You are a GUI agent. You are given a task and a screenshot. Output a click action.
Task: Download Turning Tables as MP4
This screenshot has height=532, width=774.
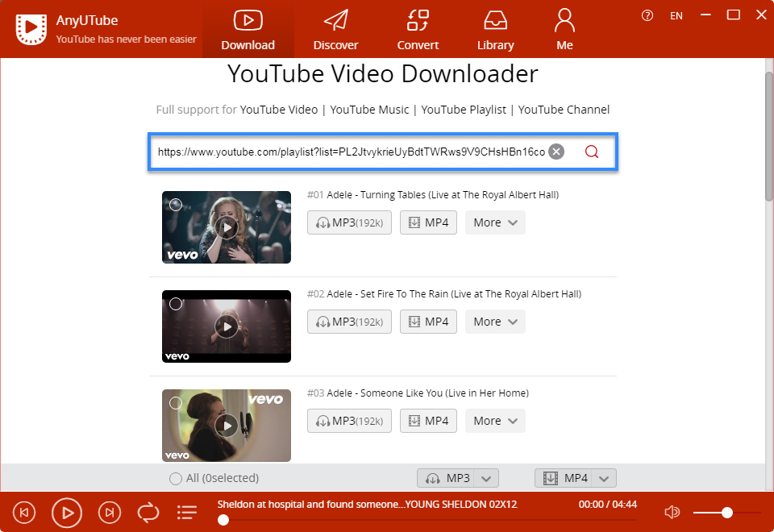[428, 222]
